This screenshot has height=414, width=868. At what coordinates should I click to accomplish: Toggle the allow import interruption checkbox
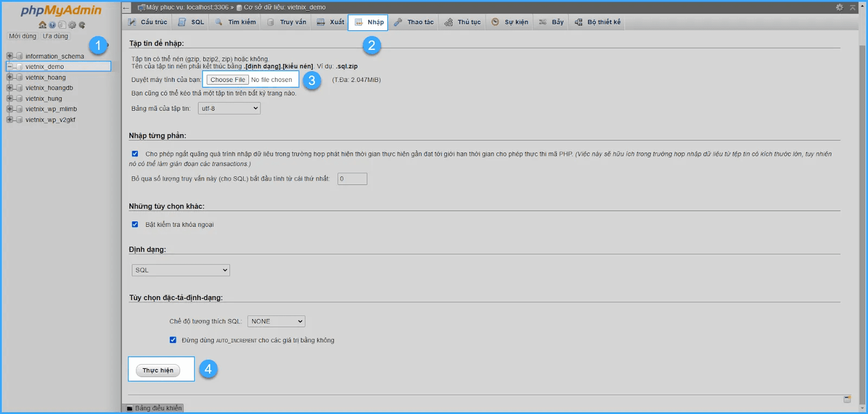click(x=135, y=154)
